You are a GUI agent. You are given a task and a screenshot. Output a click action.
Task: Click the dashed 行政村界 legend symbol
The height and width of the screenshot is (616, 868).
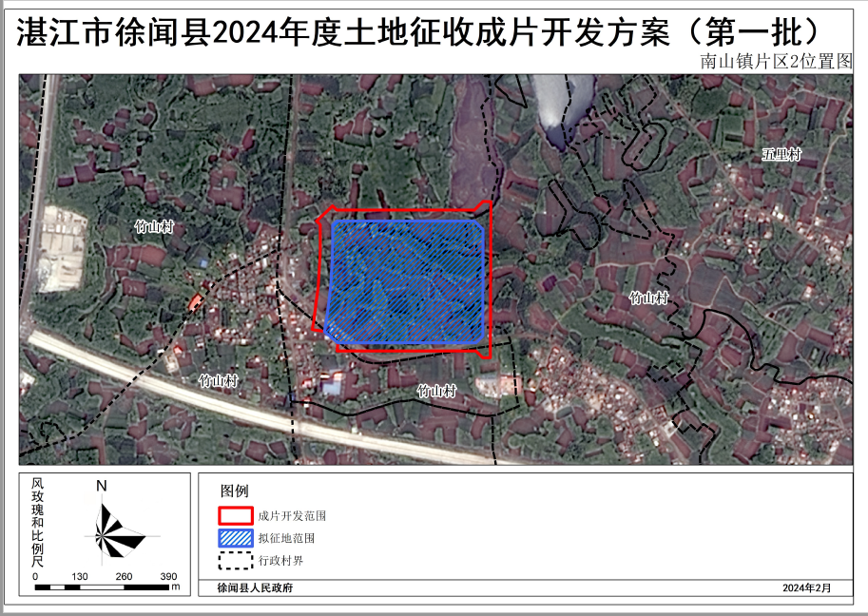(x=235, y=561)
